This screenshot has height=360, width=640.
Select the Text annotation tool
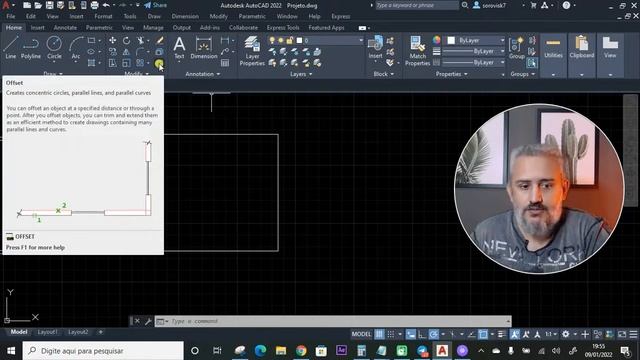pos(179,48)
